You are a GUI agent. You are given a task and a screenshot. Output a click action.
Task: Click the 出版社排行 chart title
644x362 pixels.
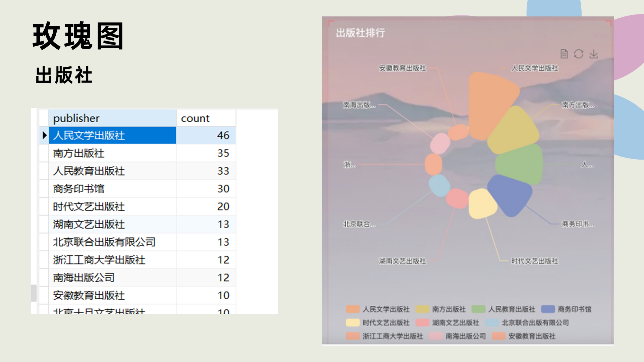361,33
